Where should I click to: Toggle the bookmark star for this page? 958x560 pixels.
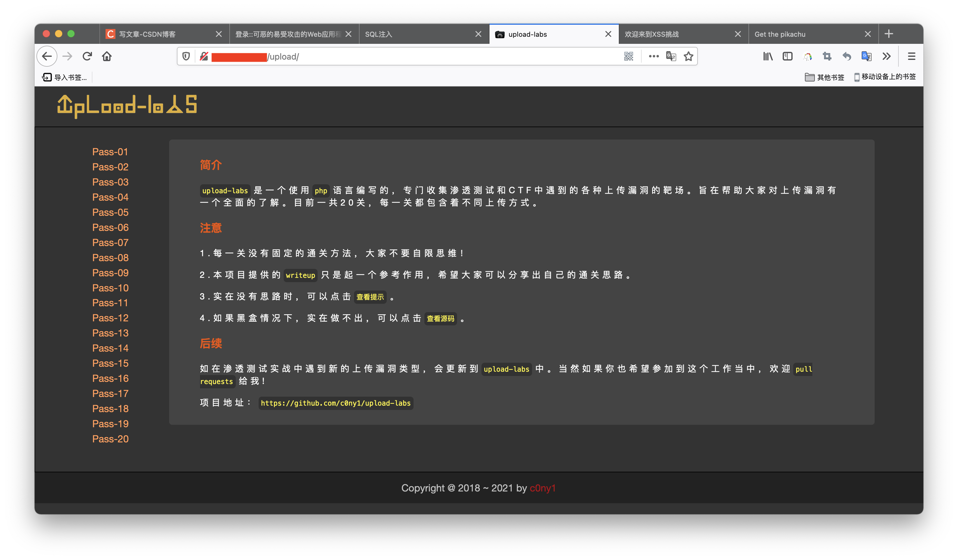pyautogui.click(x=688, y=56)
